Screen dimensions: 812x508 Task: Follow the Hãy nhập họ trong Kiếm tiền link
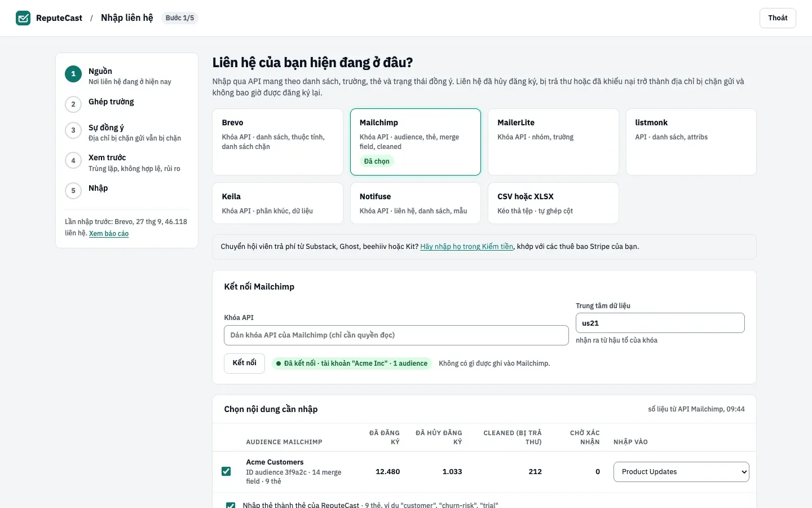tap(467, 247)
